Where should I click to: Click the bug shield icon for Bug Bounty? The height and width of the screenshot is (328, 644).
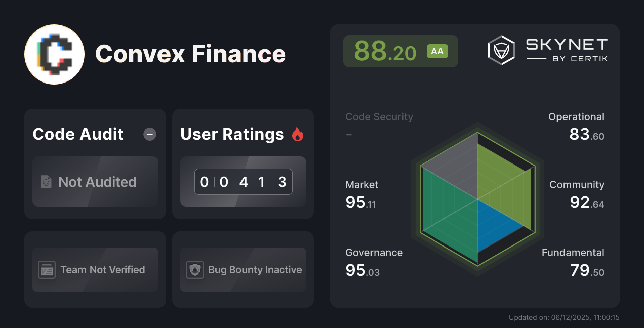(194, 270)
